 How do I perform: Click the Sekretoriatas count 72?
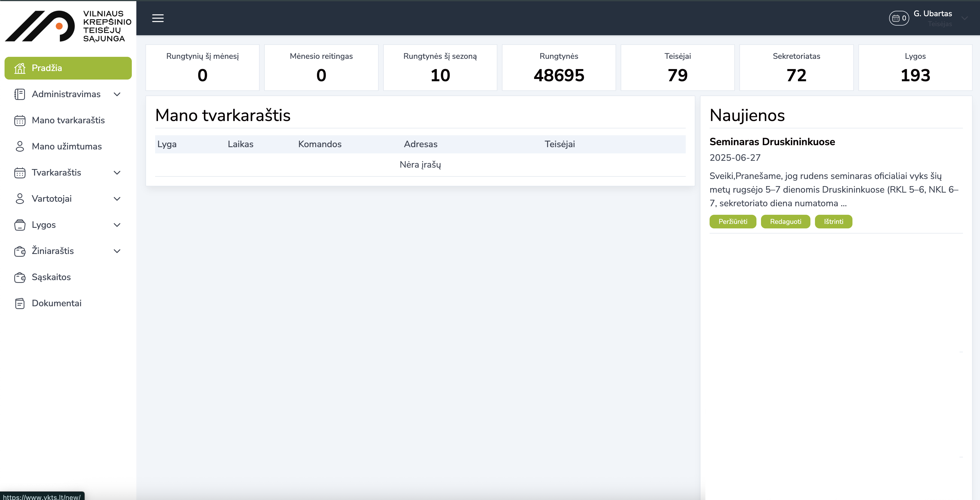pos(796,75)
